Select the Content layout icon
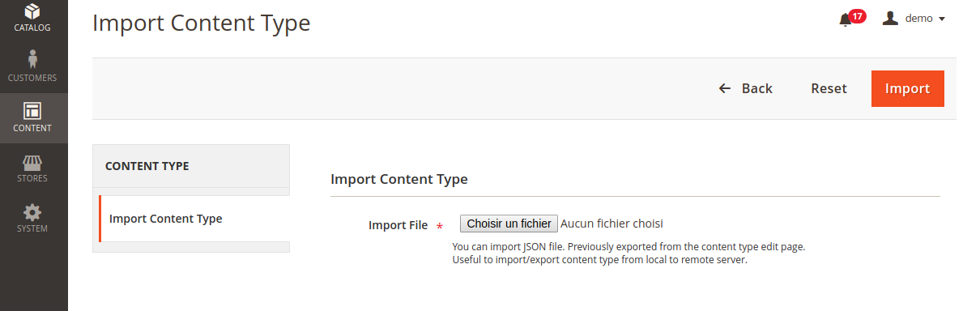 32,110
